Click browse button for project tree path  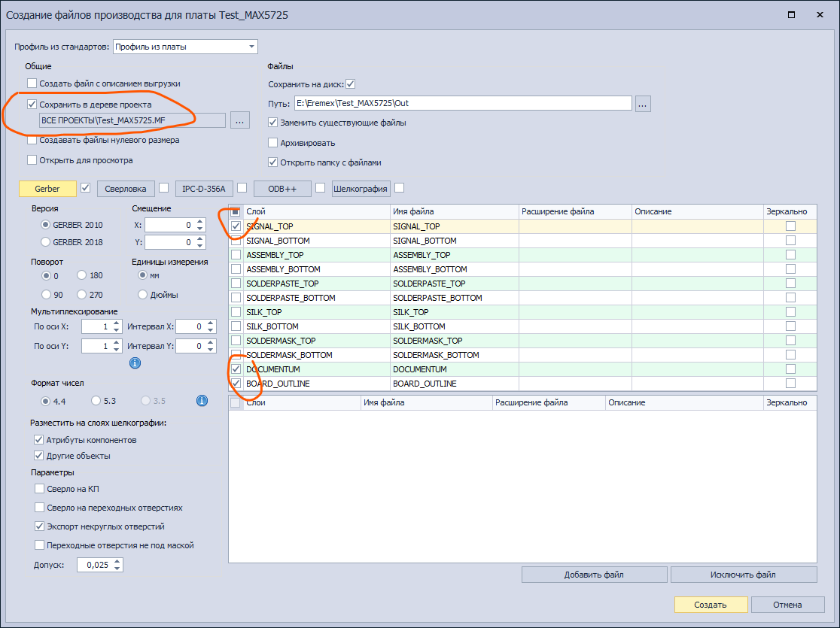coord(239,120)
